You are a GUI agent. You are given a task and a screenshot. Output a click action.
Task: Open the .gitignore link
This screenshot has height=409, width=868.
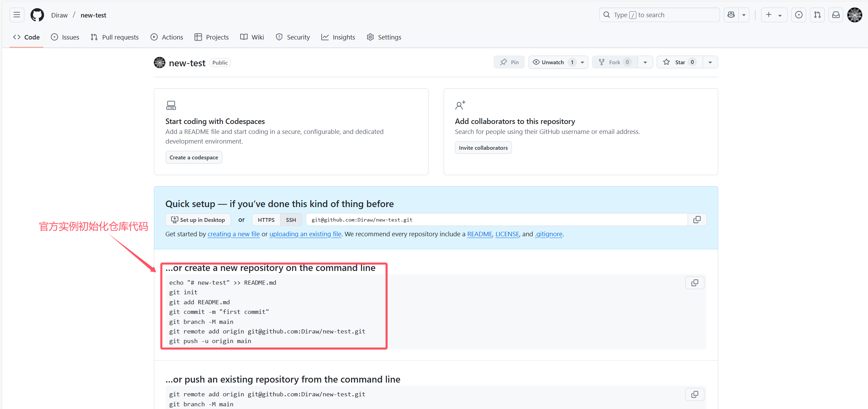point(549,234)
